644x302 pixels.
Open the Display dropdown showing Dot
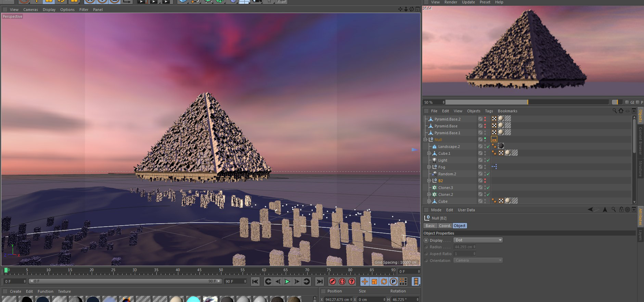(478, 240)
